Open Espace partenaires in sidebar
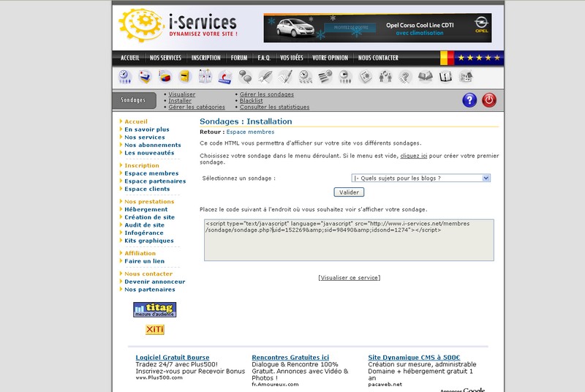 click(155, 181)
